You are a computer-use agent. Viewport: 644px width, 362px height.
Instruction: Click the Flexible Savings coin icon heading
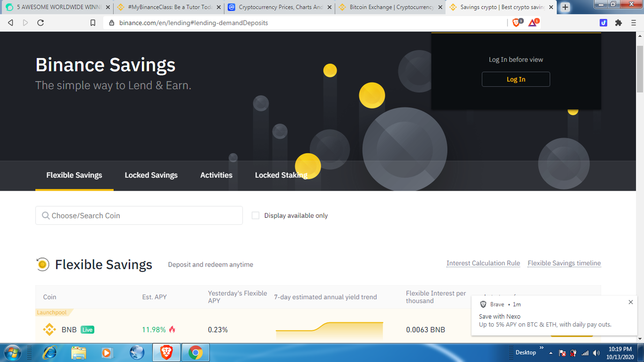click(43, 264)
